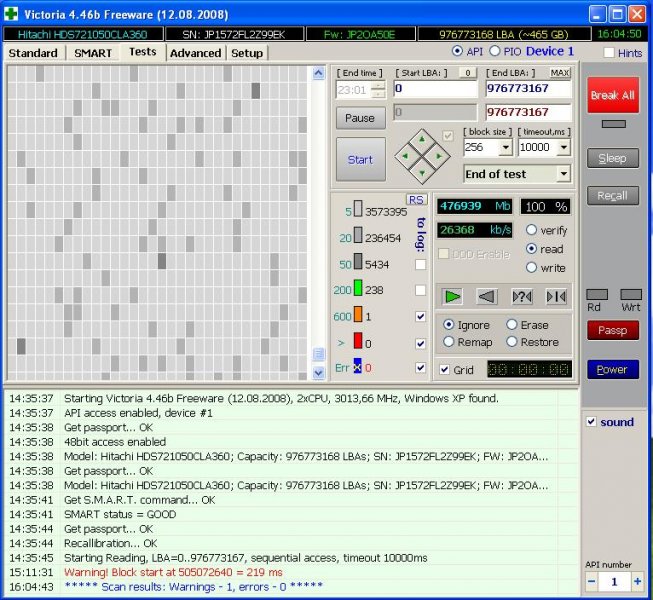Click the left arrow on the navigation diamond
This screenshot has width=653, height=600.
[405, 155]
